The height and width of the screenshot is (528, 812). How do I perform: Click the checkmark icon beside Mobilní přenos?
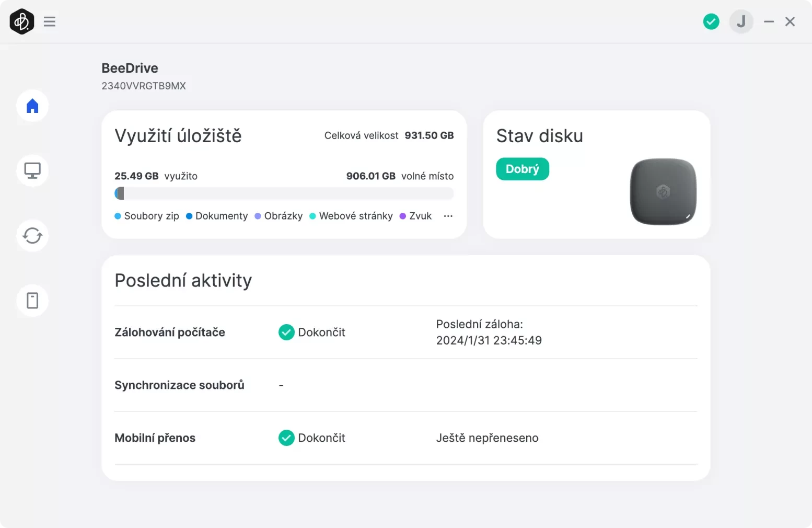click(286, 438)
